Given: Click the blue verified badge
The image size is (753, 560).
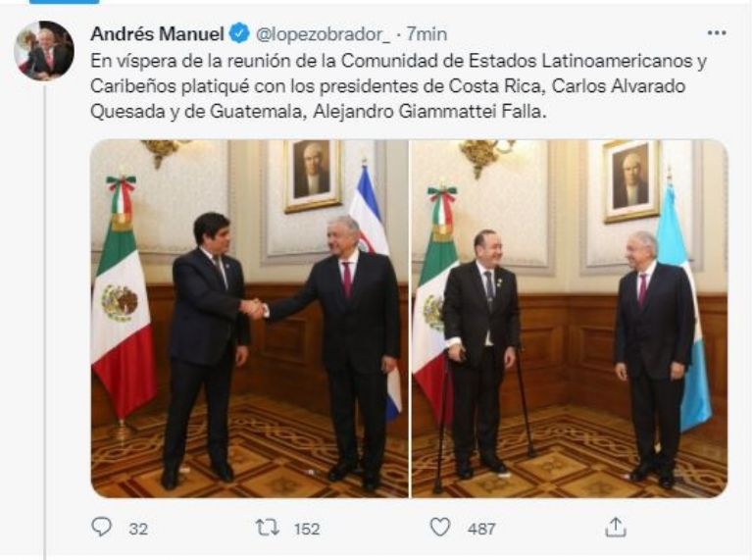Looking at the screenshot, I should tap(239, 33).
